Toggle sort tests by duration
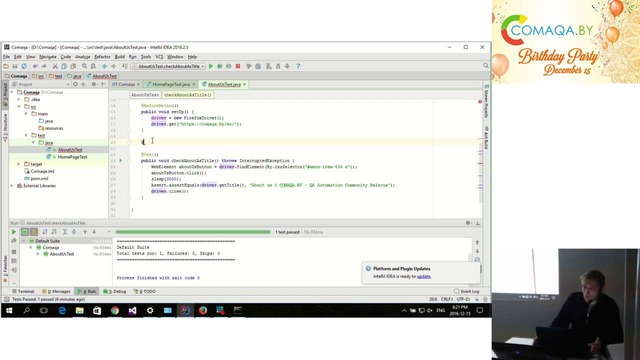The height and width of the screenshot is (360, 640). 53,232
